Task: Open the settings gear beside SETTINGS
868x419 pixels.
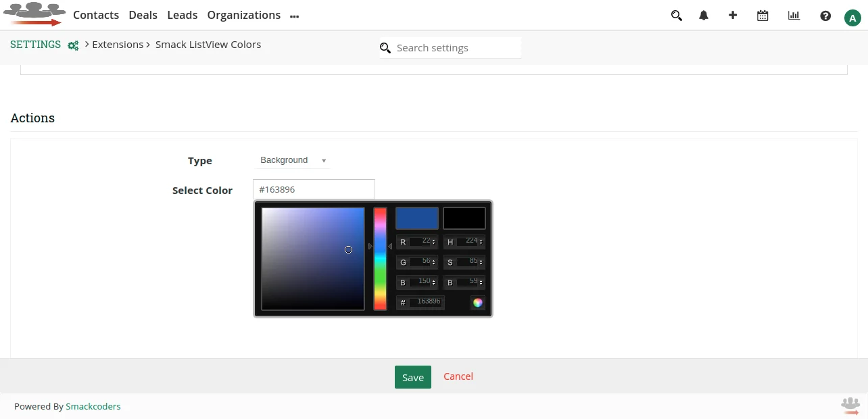Action: [x=73, y=45]
